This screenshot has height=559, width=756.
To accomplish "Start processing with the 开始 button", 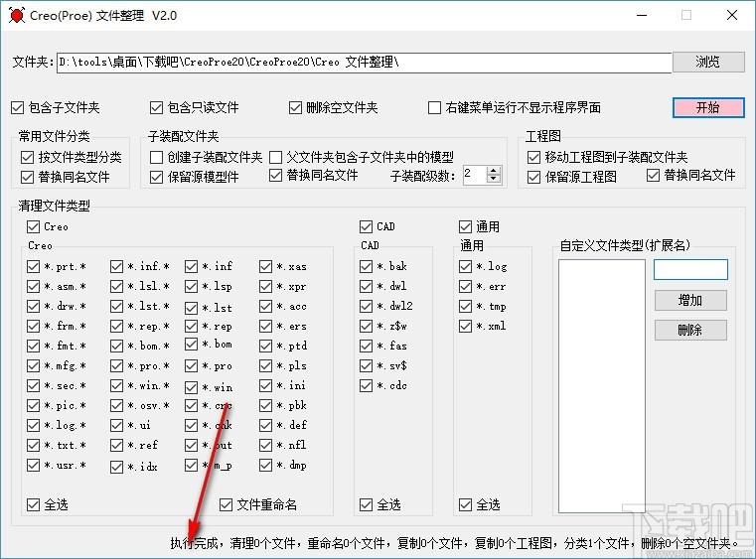I will coord(707,107).
